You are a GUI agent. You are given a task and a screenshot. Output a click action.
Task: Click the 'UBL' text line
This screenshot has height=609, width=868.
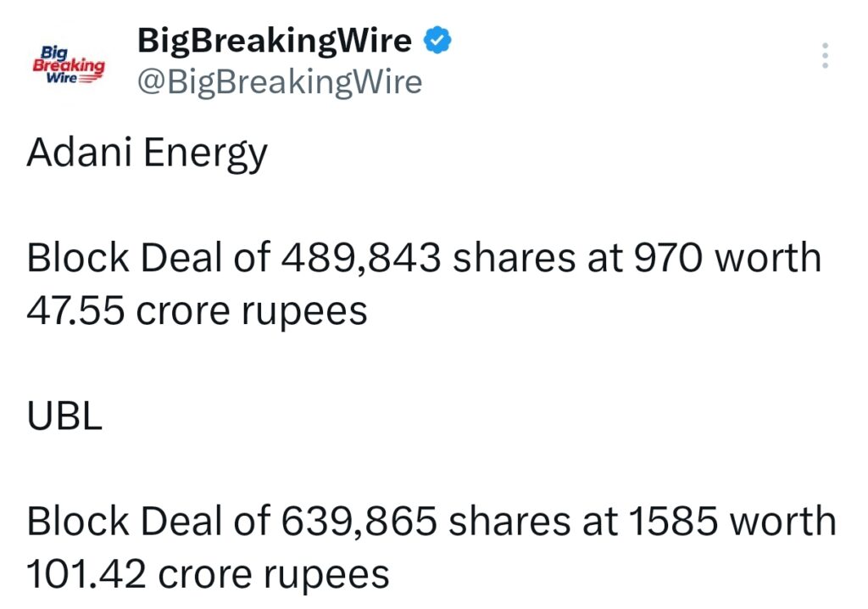pos(64,415)
